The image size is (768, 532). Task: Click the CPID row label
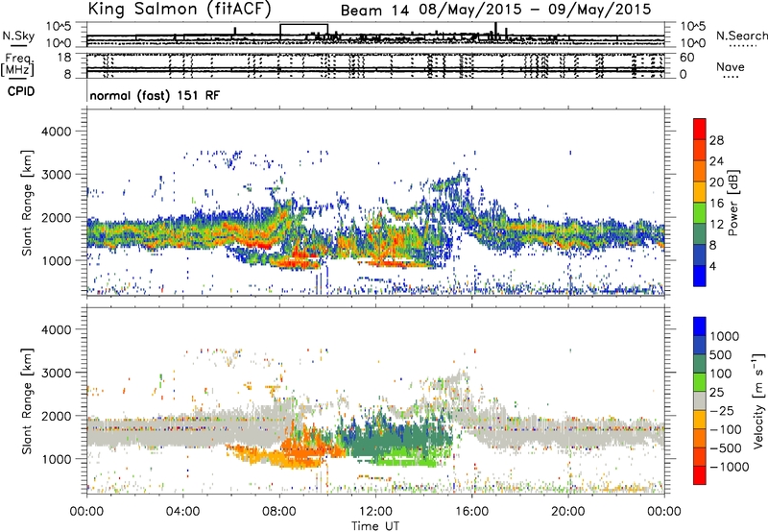pos(21,91)
